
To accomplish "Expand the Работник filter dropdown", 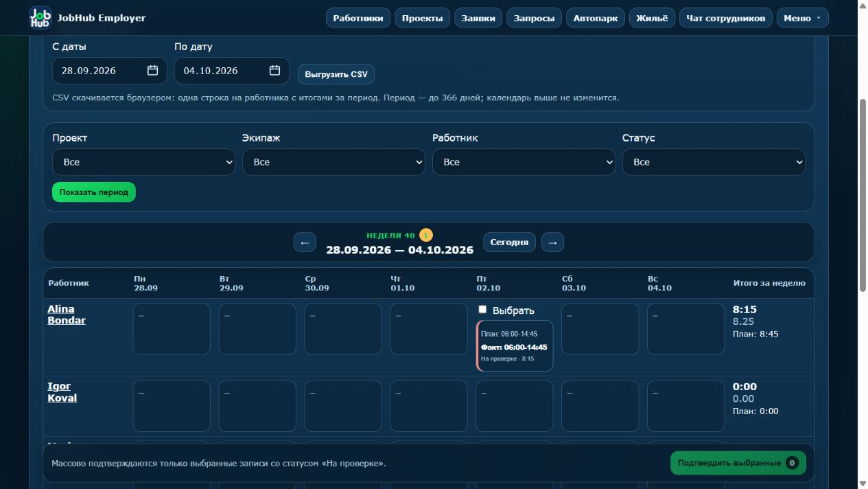I will point(524,162).
